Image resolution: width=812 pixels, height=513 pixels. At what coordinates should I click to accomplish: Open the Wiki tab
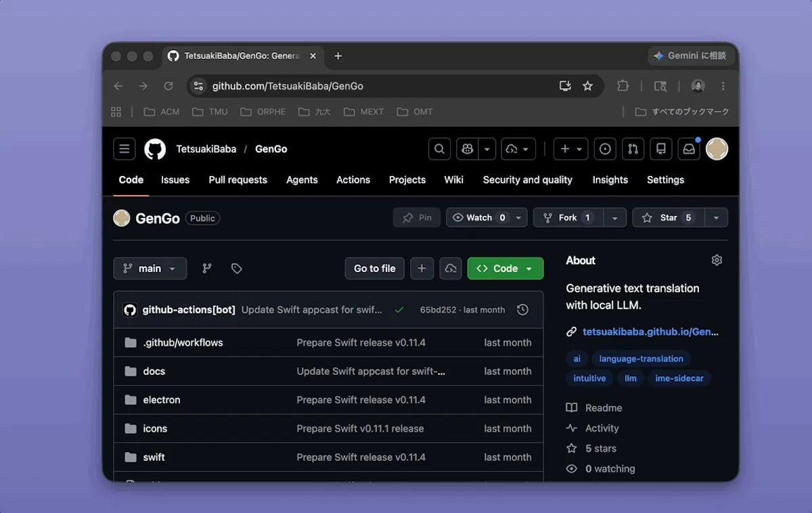tap(454, 180)
